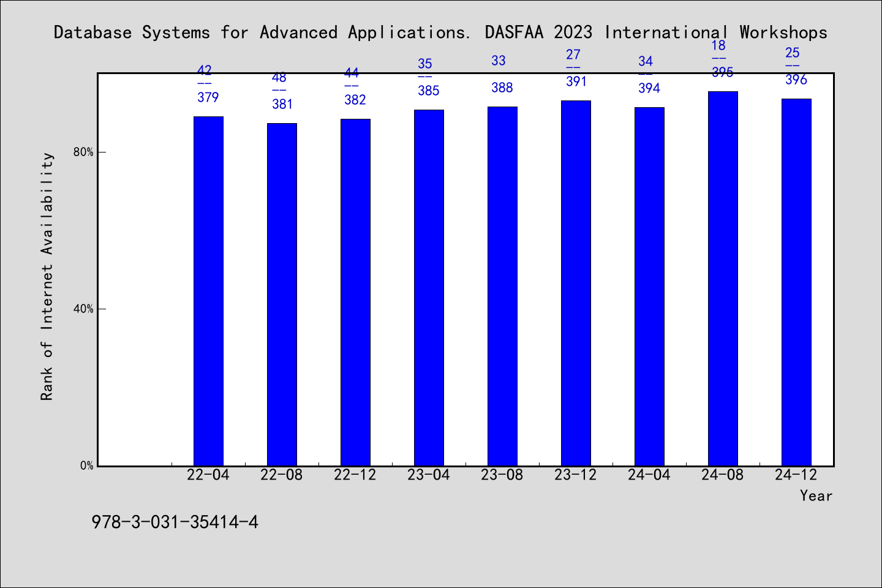The height and width of the screenshot is (588, 882).
Task: Click the 23-08 axis label
Action: pos(502,475)
